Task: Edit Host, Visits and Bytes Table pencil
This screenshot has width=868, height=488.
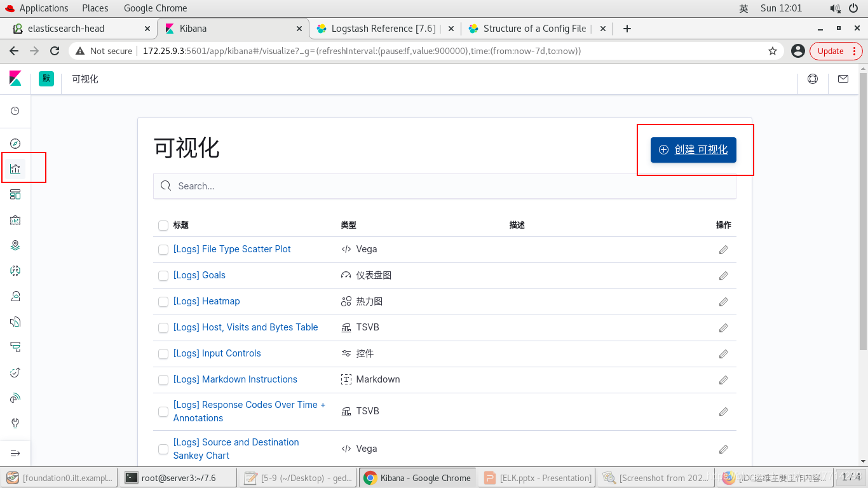Action: (723, 328)
